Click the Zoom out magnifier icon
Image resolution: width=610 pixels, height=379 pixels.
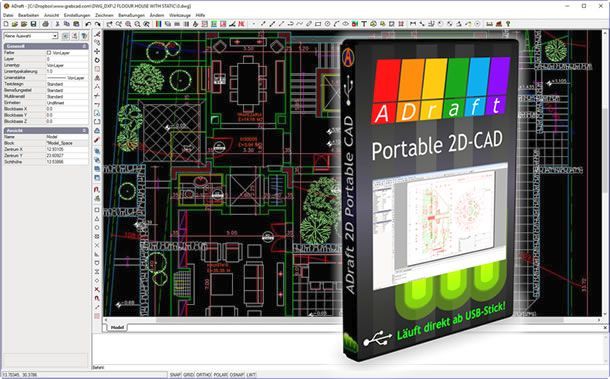click(x=137, y=24)
